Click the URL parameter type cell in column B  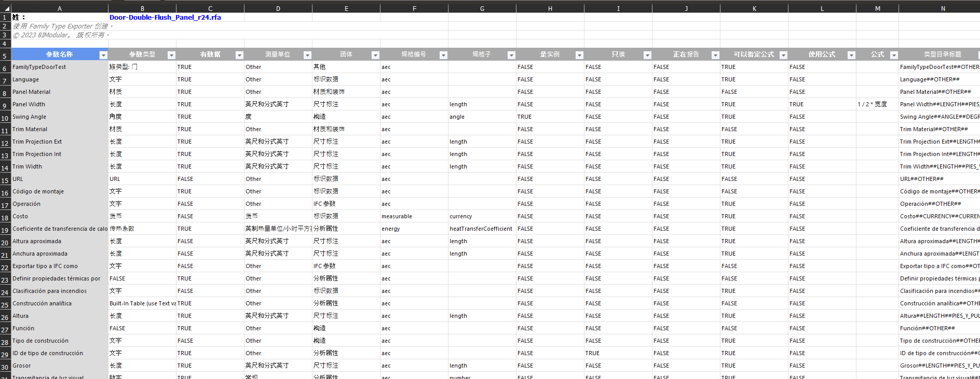142,179
